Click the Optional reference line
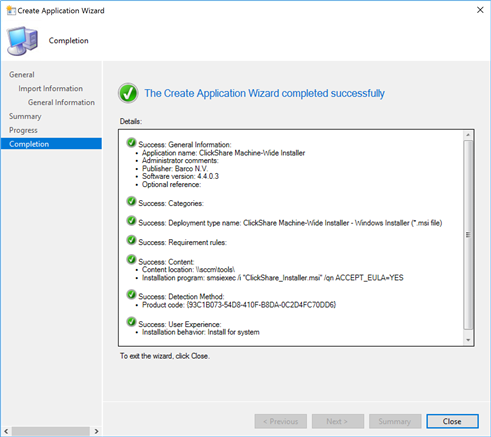Viewport: 491px width, 437px height. [x=171, y=184]
